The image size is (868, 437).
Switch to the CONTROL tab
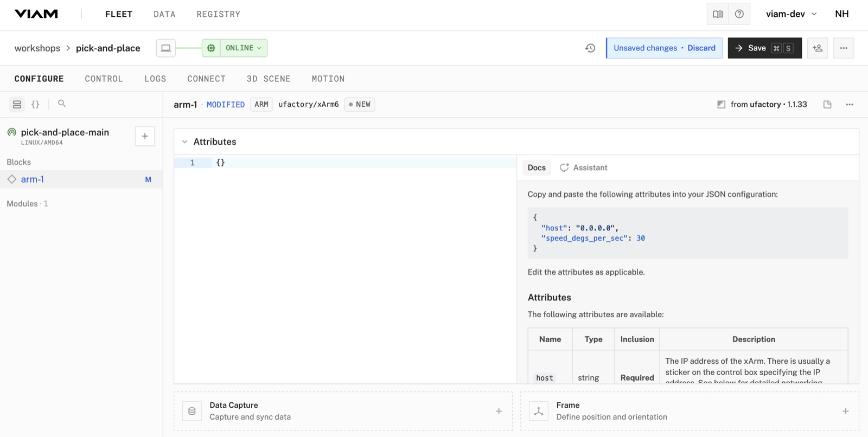tap(104, 79)
